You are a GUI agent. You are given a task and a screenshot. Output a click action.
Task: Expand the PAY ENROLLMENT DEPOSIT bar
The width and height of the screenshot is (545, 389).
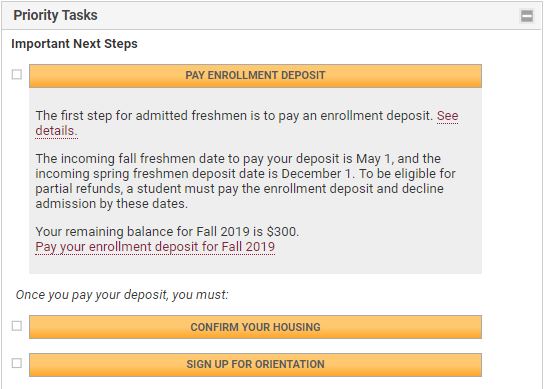[x=255, y=76]
